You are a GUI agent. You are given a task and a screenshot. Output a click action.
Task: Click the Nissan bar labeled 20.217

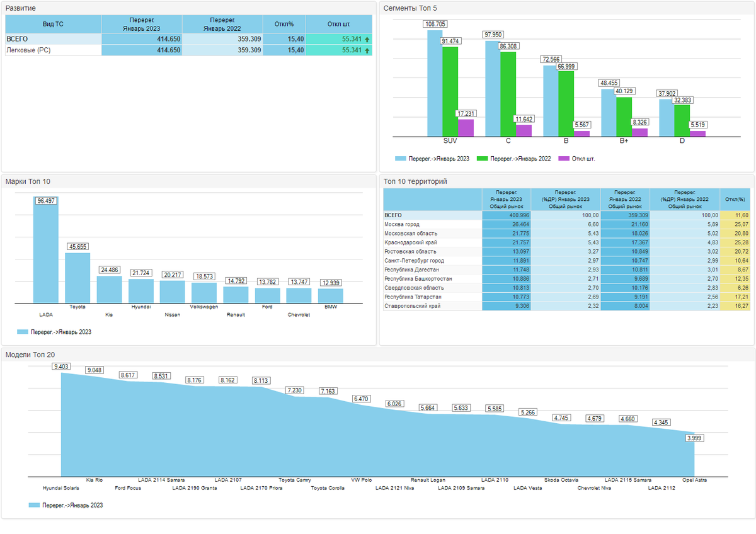point(172,292)
